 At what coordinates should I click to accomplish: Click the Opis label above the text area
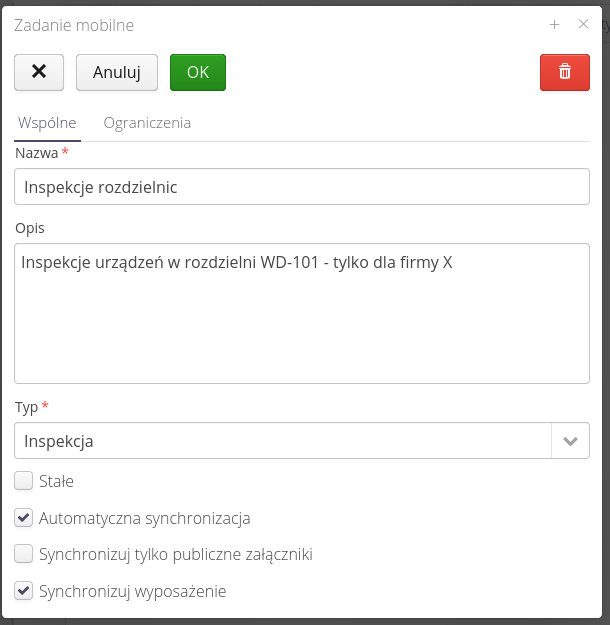click(30, 228)
